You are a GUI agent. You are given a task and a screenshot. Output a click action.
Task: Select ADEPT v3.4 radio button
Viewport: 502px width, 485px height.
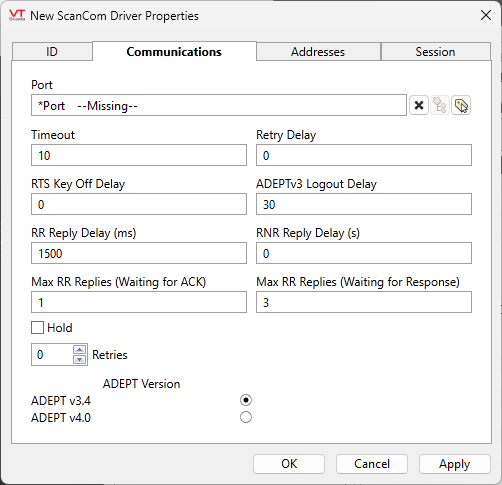[x=246, y=400]
